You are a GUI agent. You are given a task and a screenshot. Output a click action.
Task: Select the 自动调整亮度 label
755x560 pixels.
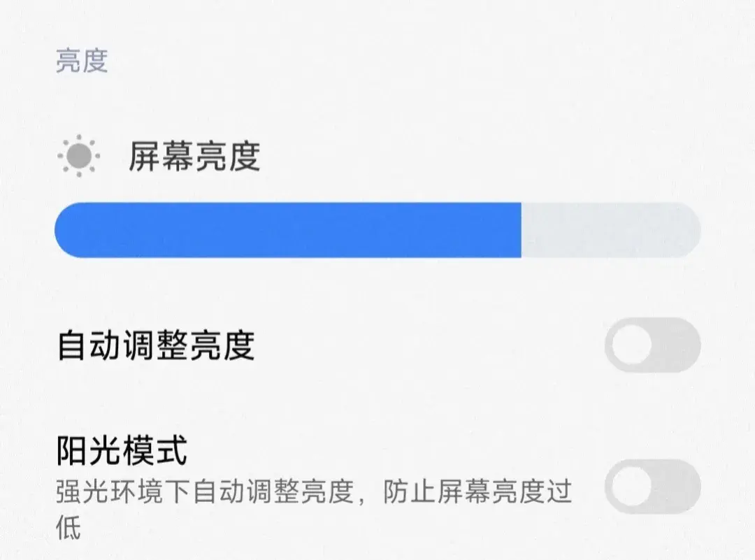coord(155,345)
